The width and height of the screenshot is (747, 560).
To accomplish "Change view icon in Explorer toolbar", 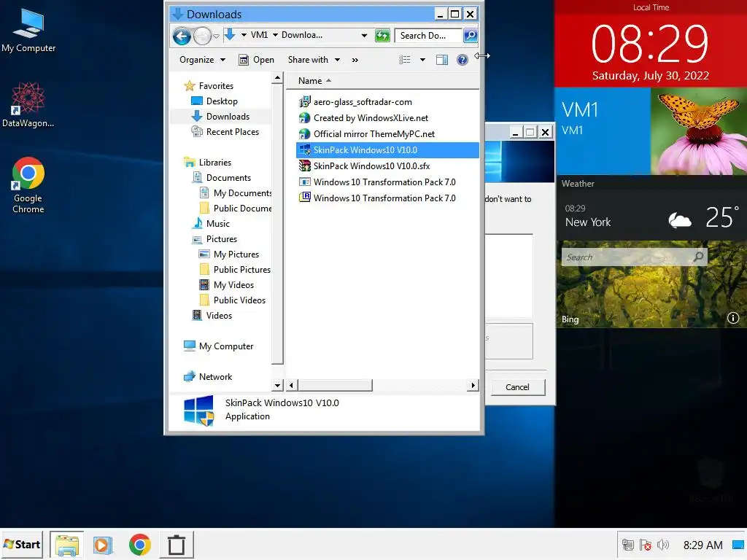I will point(404,60).
